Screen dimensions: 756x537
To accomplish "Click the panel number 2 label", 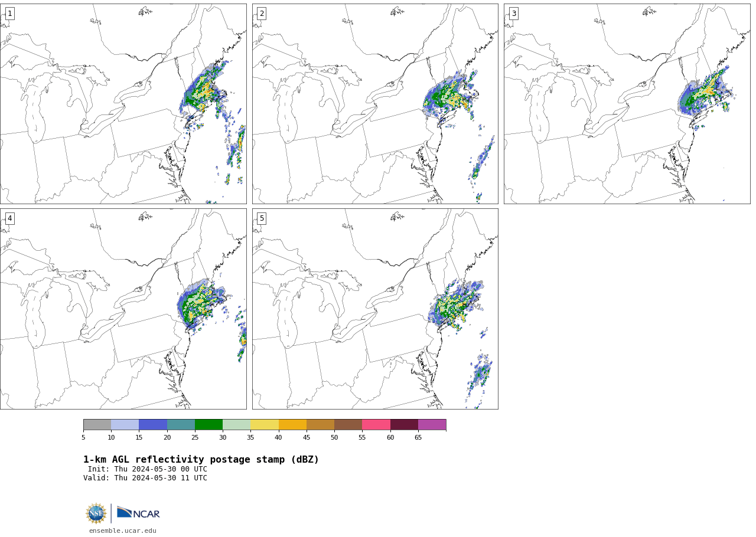I will [x=262, y=14].
